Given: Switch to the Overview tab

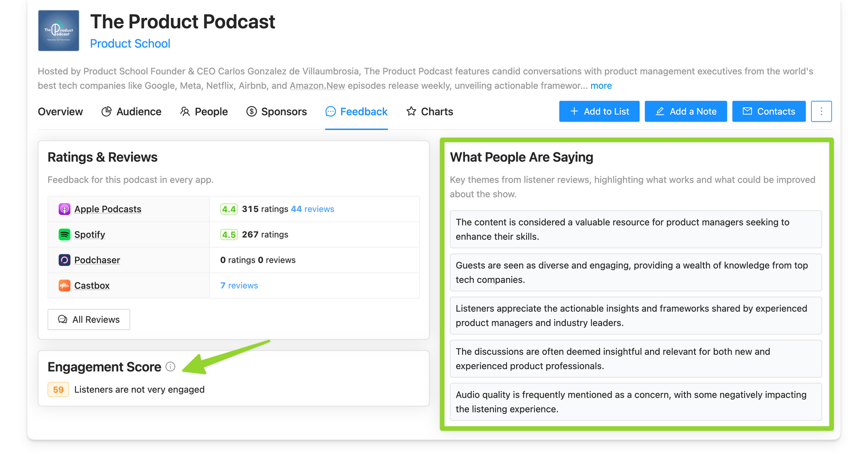Looking at the screenshot, I should coord(60,112).
